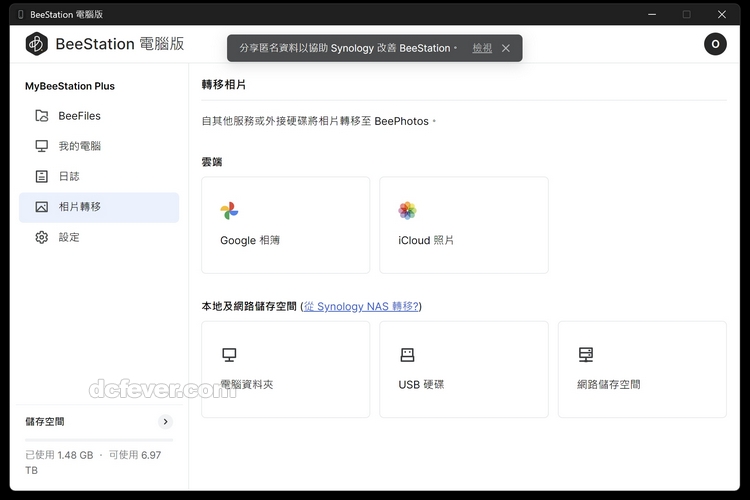Choose the iCloud 照片 card
The height and width of the screenshot is (500, 750).
[x=464, y=225]
